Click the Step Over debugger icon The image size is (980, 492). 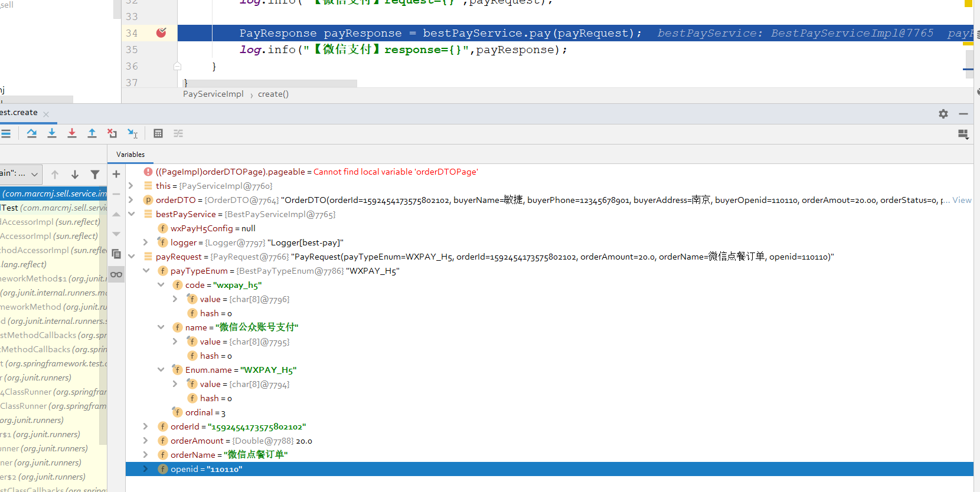coord(32,133)
